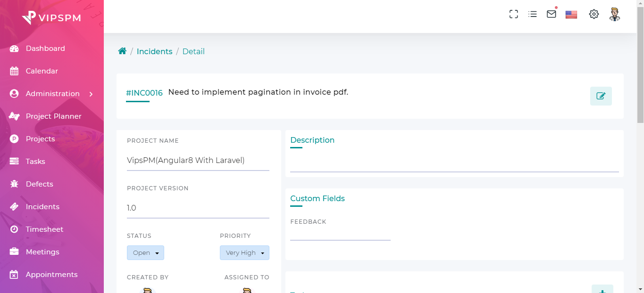
Task: Expand the Administration menu
Action: 52,94
